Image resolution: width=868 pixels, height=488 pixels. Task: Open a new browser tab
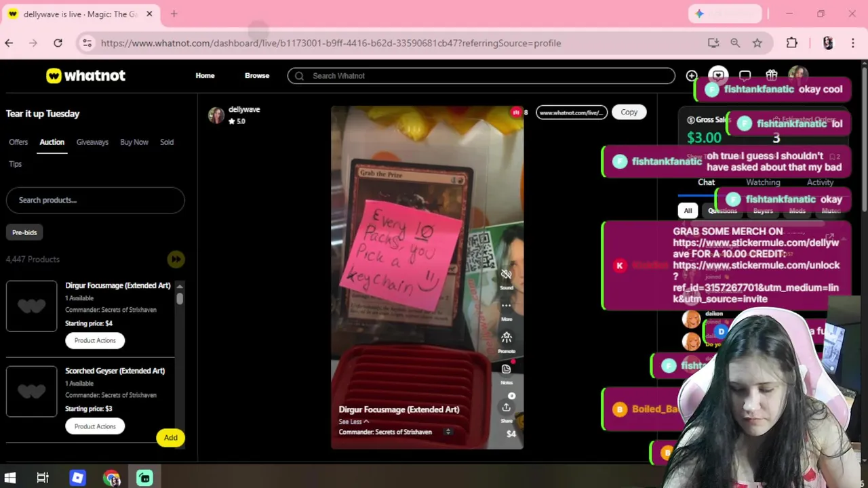coord(174,14)
